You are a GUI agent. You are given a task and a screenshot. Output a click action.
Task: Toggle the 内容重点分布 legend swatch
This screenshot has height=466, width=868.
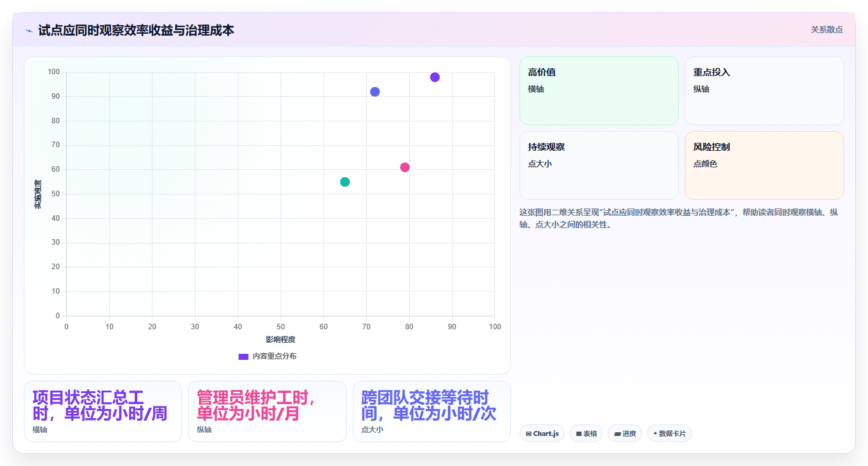(x=243, y=356)
